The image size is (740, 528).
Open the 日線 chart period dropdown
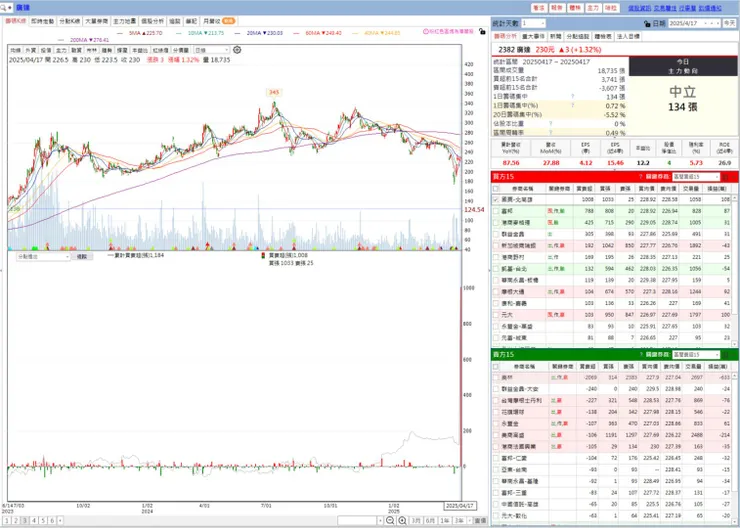pyautogui.click(x=212, y=50)
